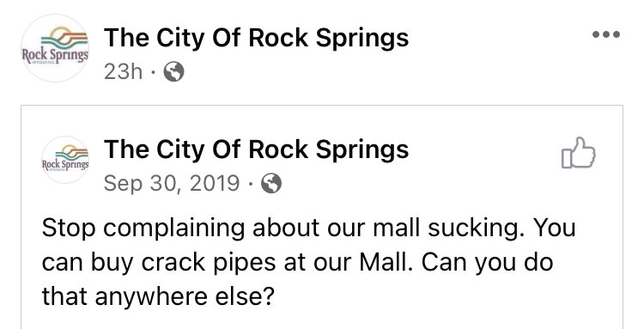Click the line 'can buy crack pipes at our Mall'
Viewport: 644px width, 329px height.
(x=228, y=263)
